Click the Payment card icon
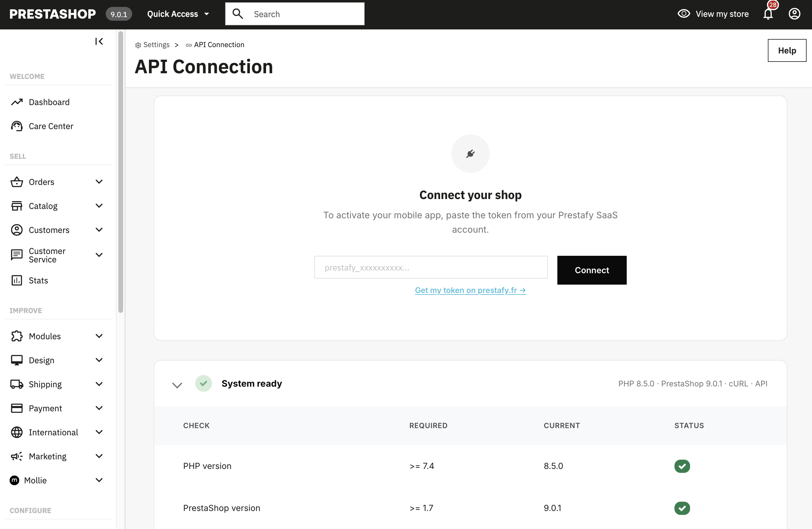The width and height of the screenshot is (812, 529). [x=17, y=408]
